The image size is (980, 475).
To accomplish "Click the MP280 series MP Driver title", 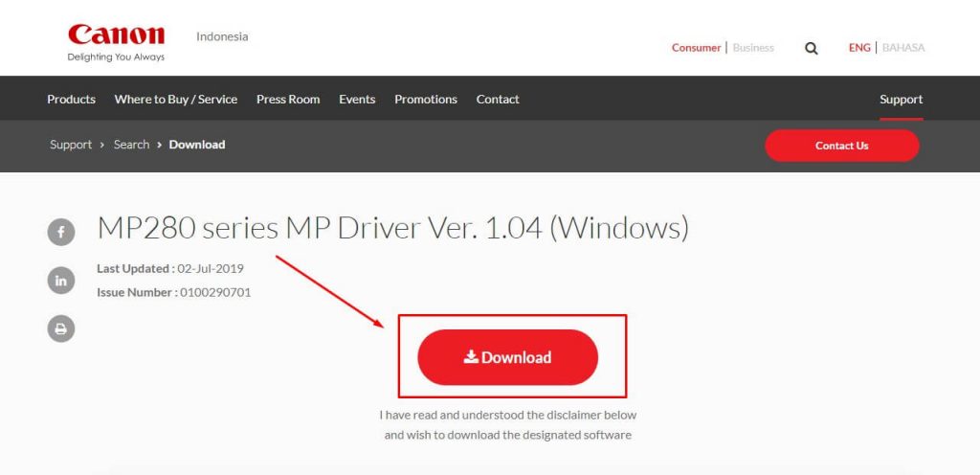I will 393,228.
